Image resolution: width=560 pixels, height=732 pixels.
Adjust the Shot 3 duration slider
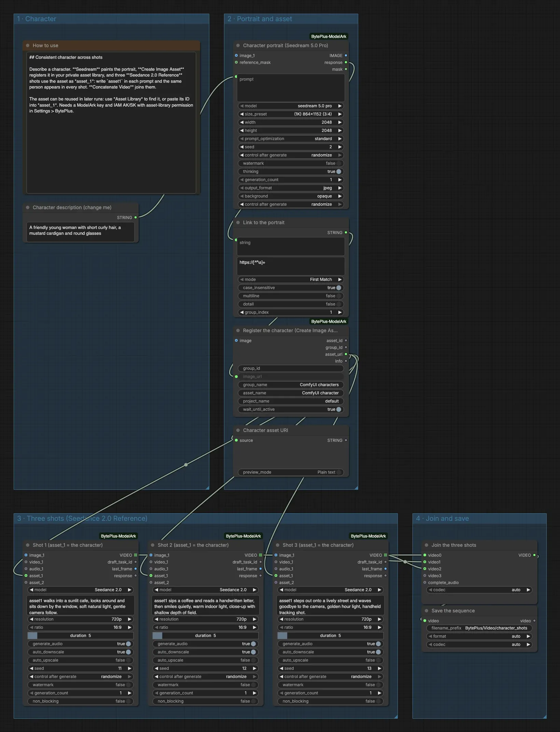331,636
